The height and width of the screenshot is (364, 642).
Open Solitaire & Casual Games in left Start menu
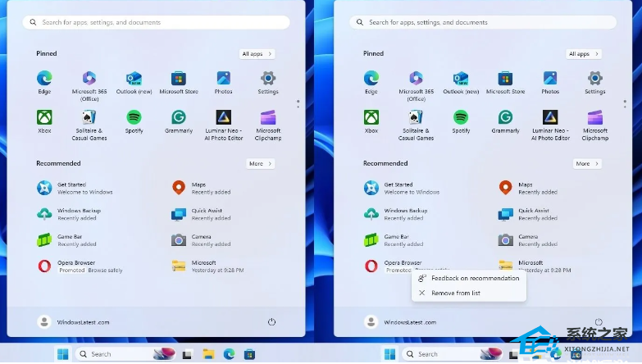[89, 125]
